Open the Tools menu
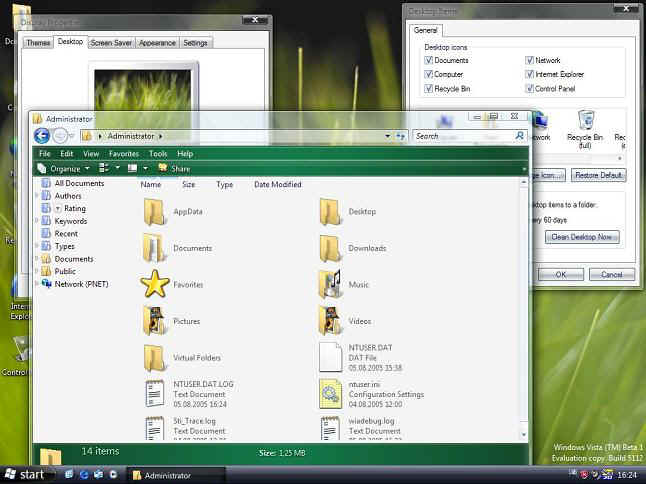 (158, 154)
